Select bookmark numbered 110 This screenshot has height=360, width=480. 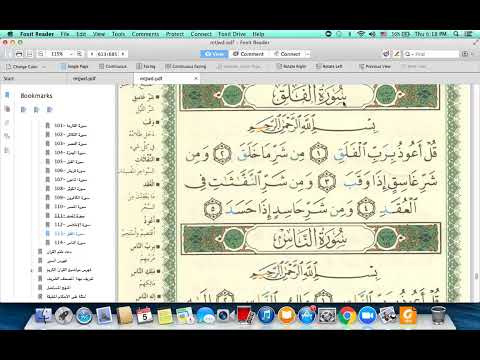click(70, 207)
